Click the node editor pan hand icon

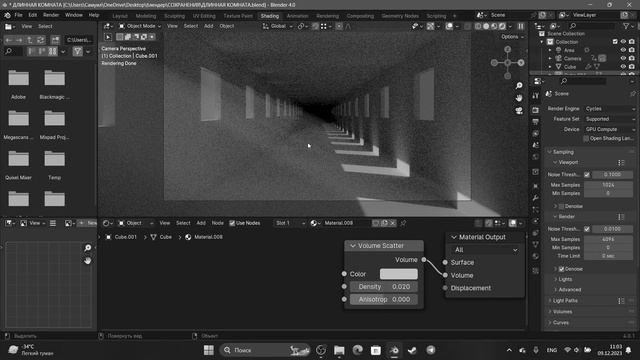[x=87, y=260]
